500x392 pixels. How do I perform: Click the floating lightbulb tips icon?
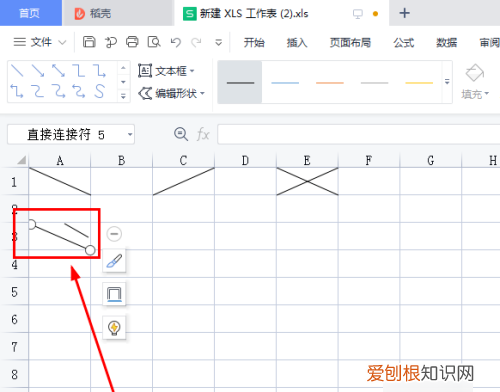tap(114, 328)
